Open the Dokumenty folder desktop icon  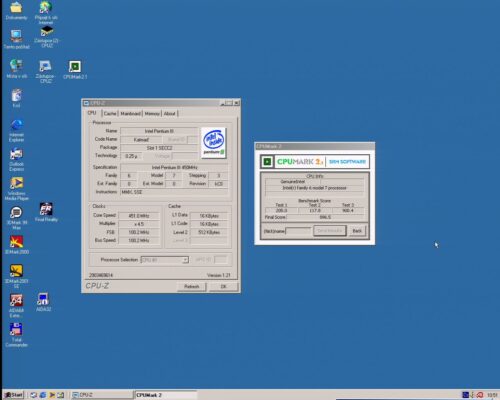[x=16, y=10]
